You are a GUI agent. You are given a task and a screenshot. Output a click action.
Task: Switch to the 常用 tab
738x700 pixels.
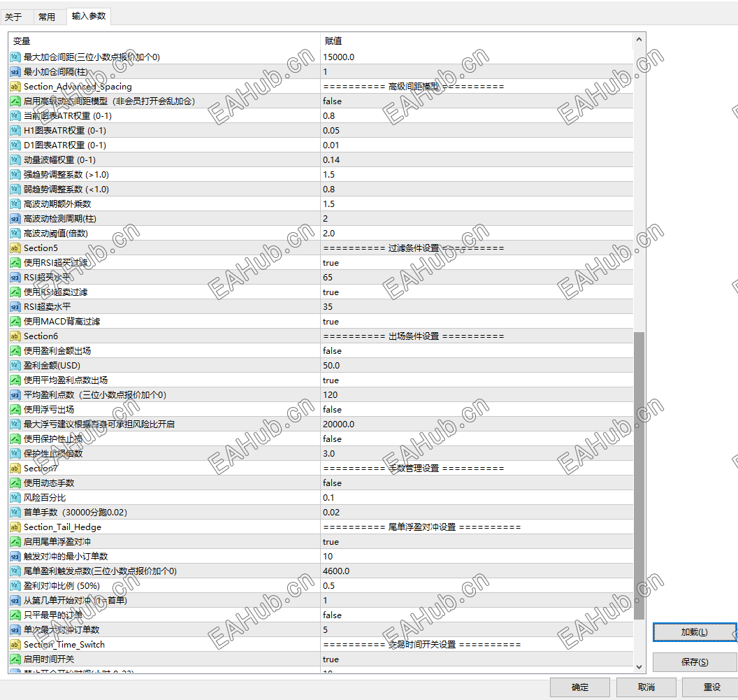(x=48, y=16)
